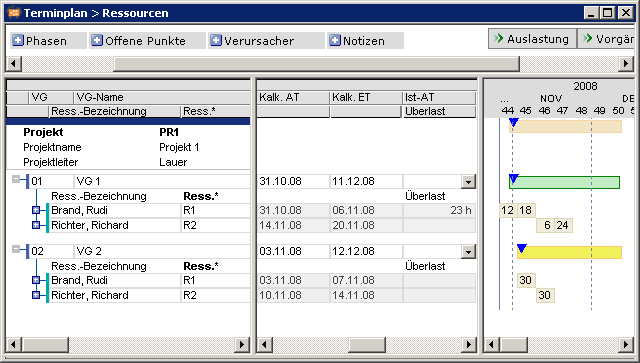
Task: Maximize the Terminplan window
Action: coord(608,13)
